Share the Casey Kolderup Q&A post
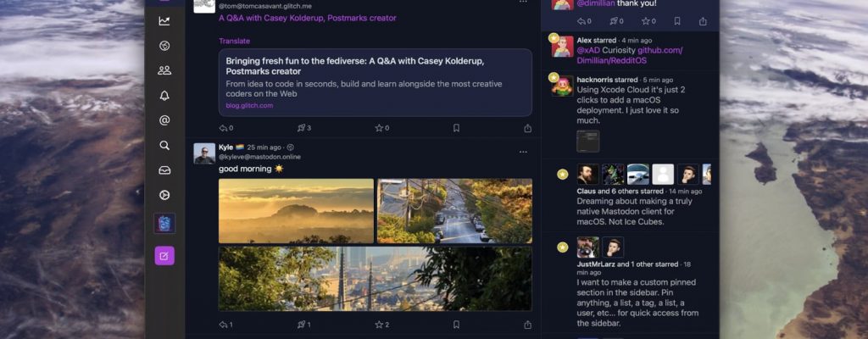Screen dimensions: 868x339 point(528,128)
